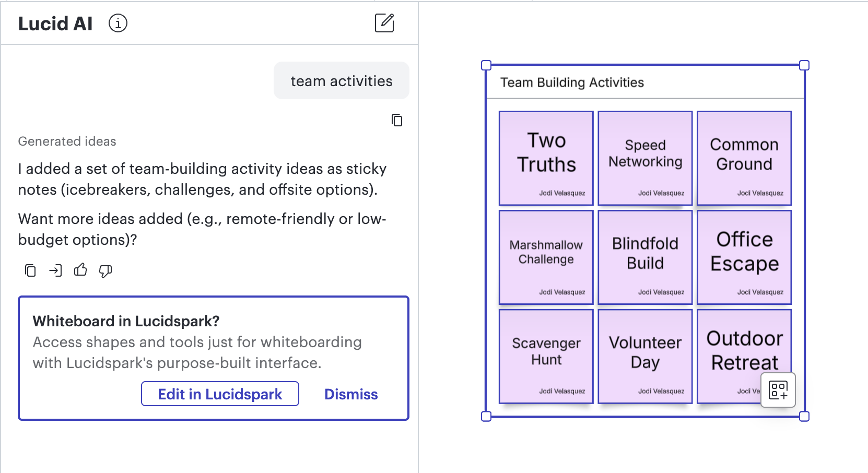The image size is (868, 473).
Task: Click the Team Building Activities frame title
Action: pos(572,82)
